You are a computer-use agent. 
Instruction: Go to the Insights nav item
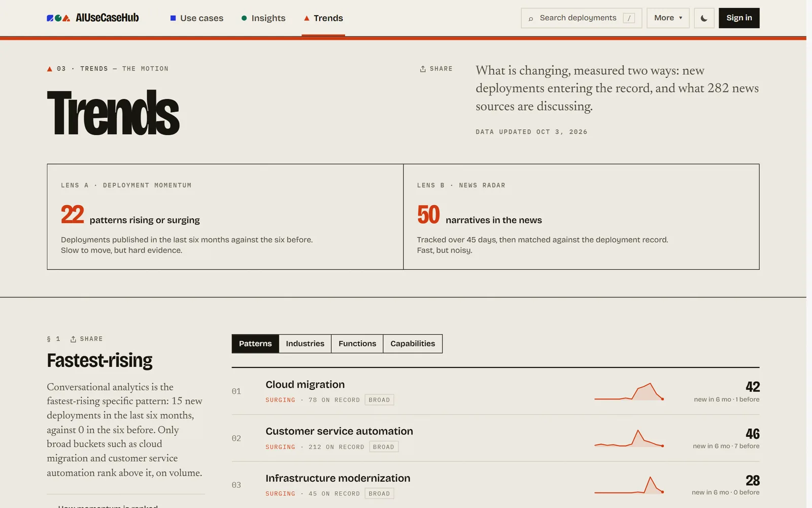[263, 18]
